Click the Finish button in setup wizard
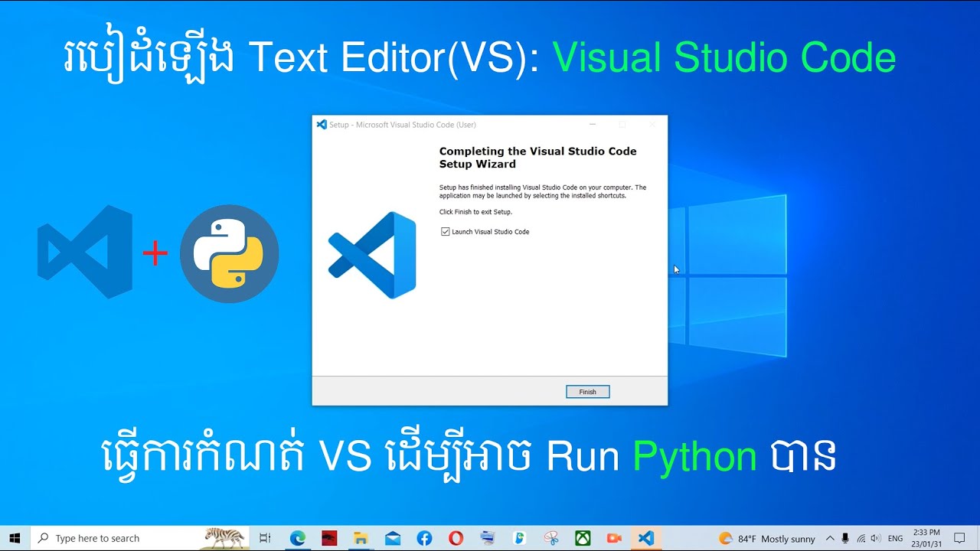Image resolution: width=980 pixels, height=551 pixels. (x=587, y=392)
